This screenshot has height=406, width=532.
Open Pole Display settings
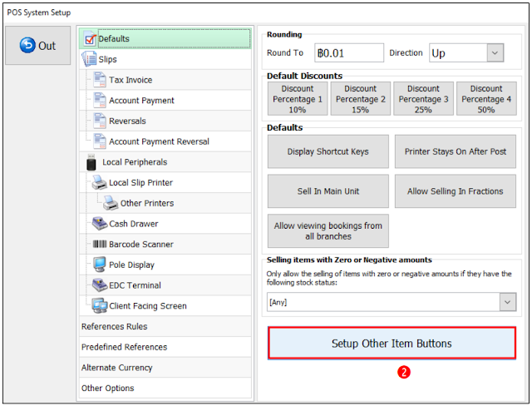click(165, 265)
